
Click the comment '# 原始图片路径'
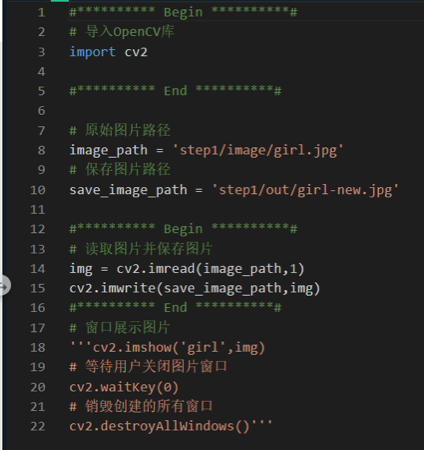[x=120, y=130]
